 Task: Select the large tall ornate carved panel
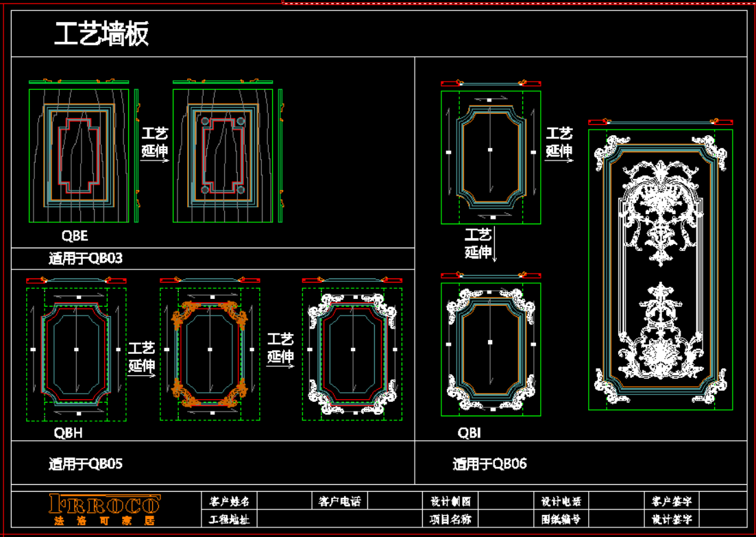tap(660, 269)
